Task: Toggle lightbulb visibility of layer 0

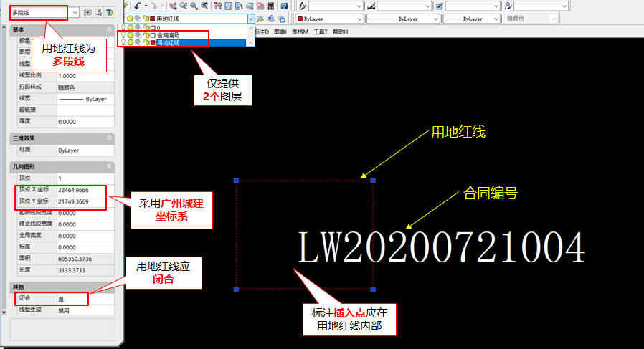Action: pos(123,28)
